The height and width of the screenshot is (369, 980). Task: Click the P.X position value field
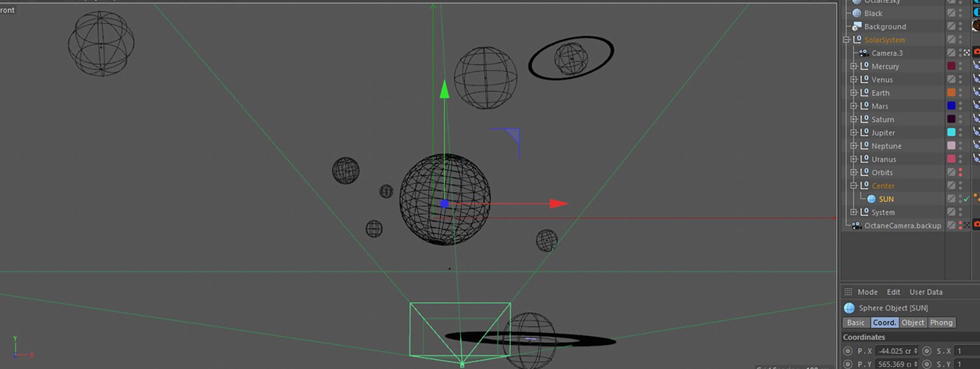pyautogui.click(x=895, y=351)
